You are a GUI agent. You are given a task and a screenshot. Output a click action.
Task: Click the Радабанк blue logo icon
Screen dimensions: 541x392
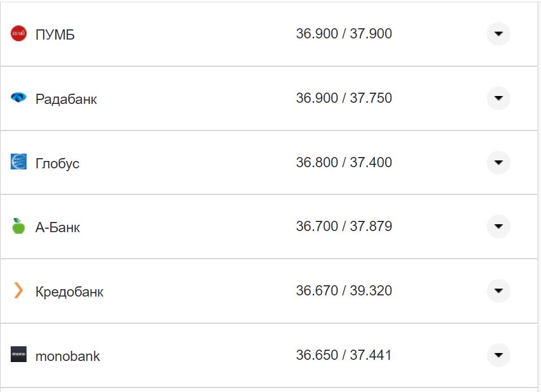19,98
